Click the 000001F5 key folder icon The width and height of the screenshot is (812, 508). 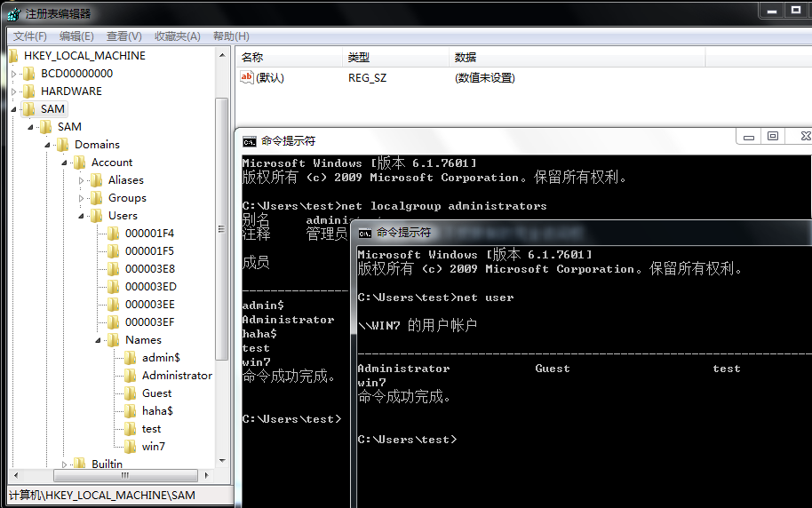pyautogui.click(x=114, y=251)
